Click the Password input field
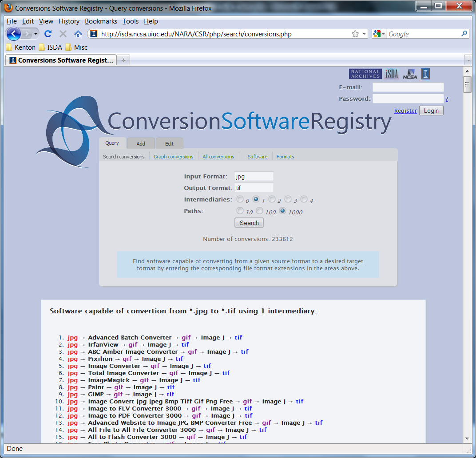The height and width of the screenshot is (458, 476). tap(408, 99)
